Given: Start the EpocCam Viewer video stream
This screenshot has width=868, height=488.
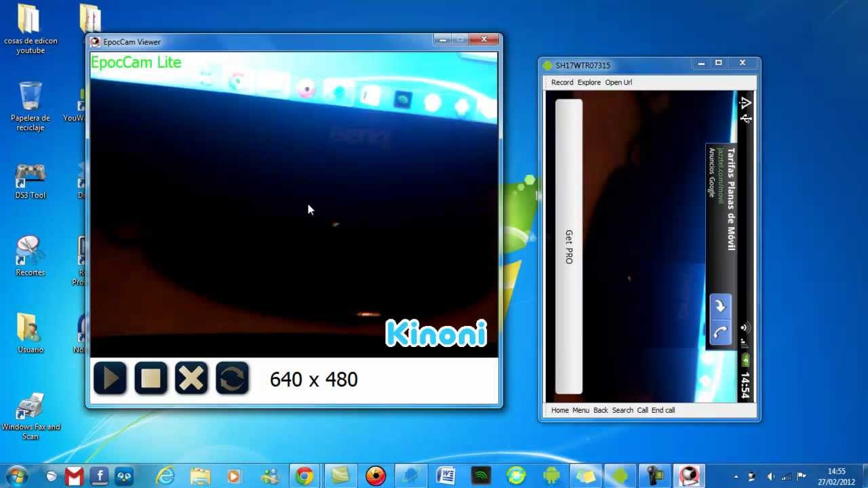Looking at the screenshot, I should tap(110, 378).
